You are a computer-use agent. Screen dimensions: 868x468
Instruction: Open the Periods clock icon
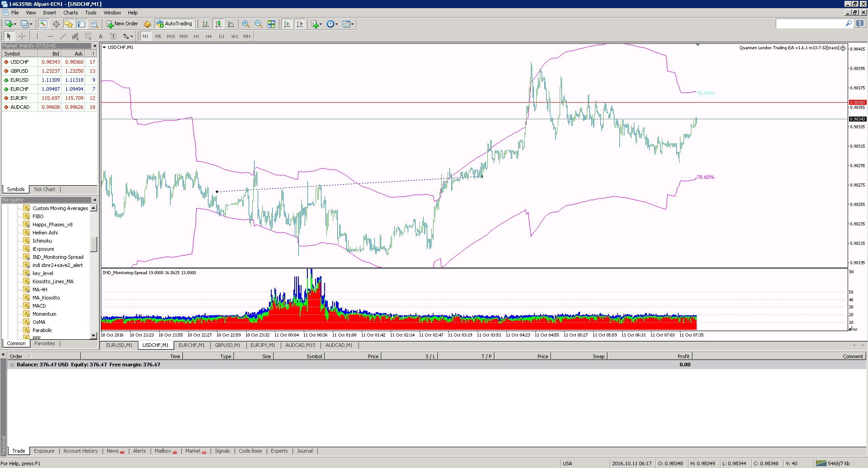(x=330, y=24)
